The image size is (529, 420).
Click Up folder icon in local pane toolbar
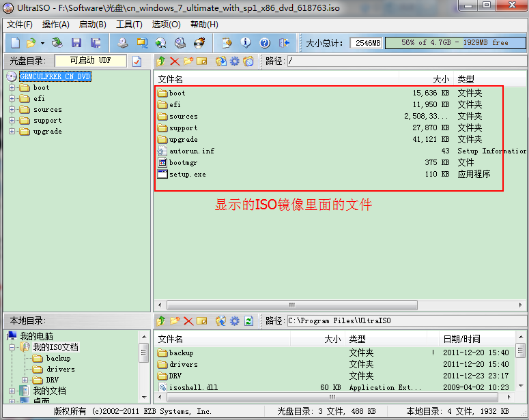[161, 321]
